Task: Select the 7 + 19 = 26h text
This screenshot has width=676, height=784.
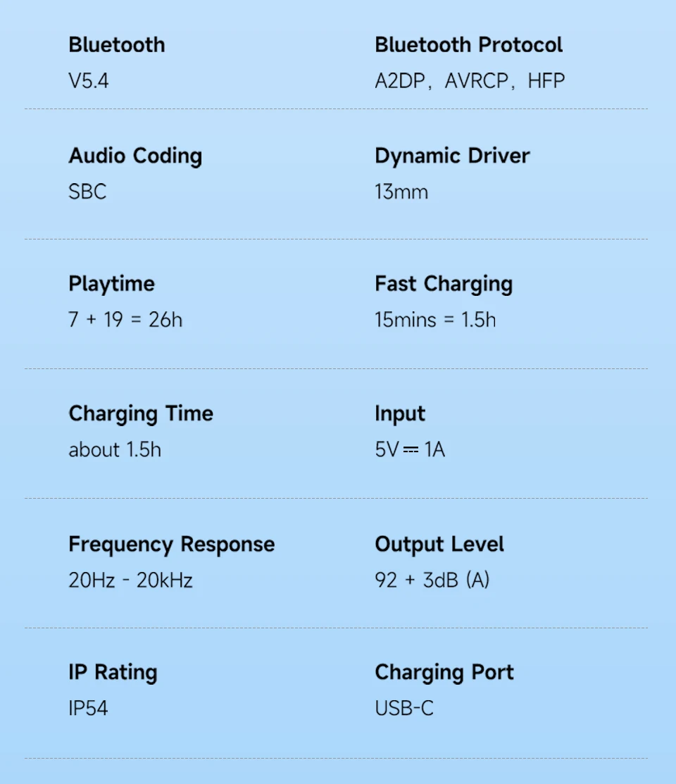Action: click(x=125, y=320)
